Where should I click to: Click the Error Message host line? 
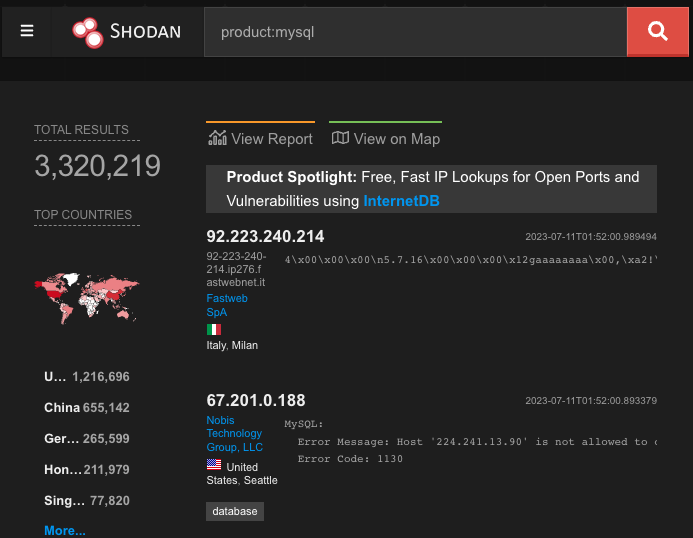[x=477, y=442]
